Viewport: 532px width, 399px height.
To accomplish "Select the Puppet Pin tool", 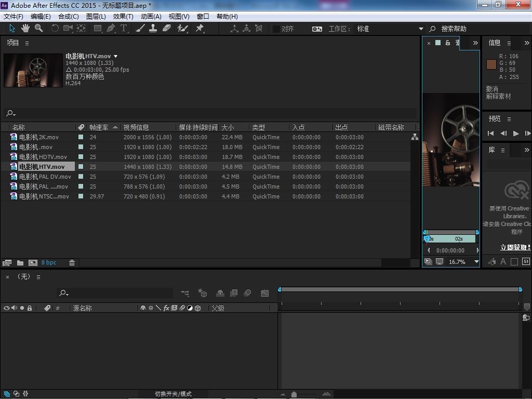I will 199,28.
